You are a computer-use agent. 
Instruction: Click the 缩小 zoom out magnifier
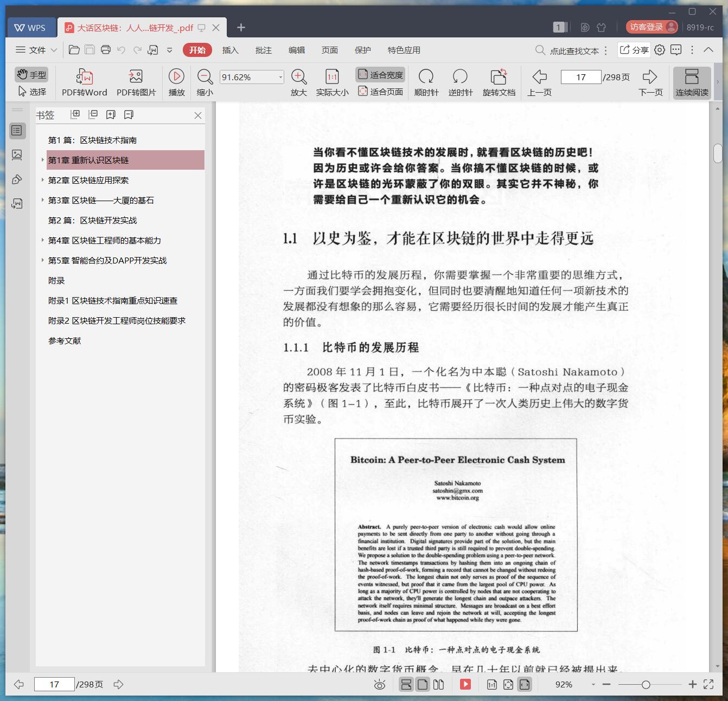tap(205, 82)
